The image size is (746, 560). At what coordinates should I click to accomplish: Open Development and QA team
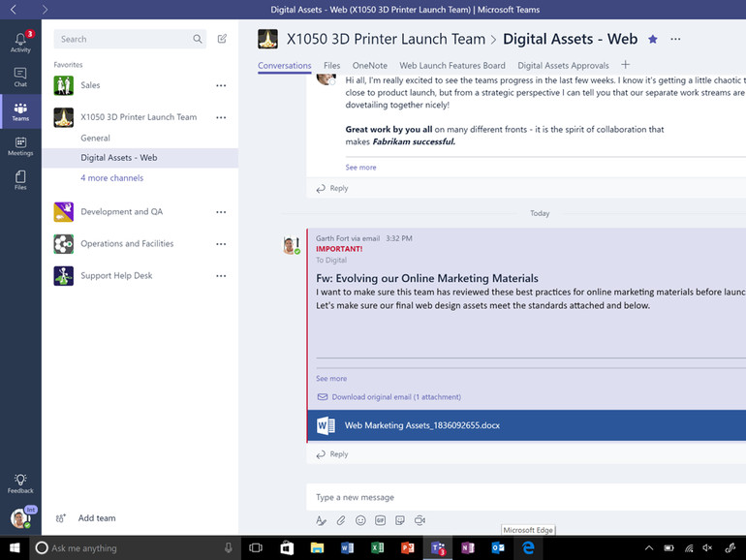coord(121,212)
